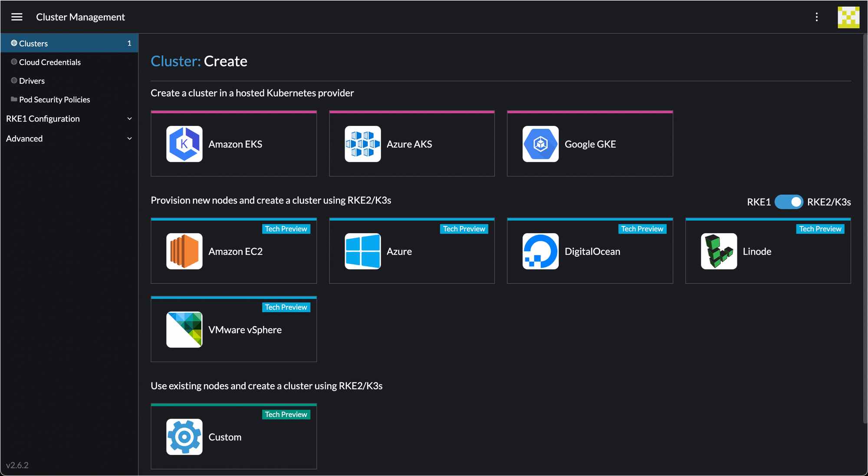Click the Google GKE hexagon icon
Viewport: 868px width, 476px height.
(x=540, y=144)
